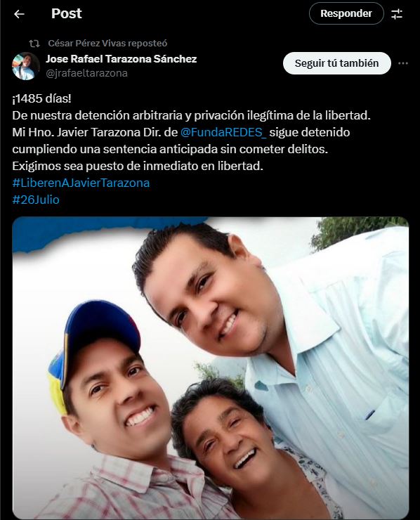Open the #26Julio hashtag
The height and width of the screenshot is (520, 420).
(x=36, y=200)
